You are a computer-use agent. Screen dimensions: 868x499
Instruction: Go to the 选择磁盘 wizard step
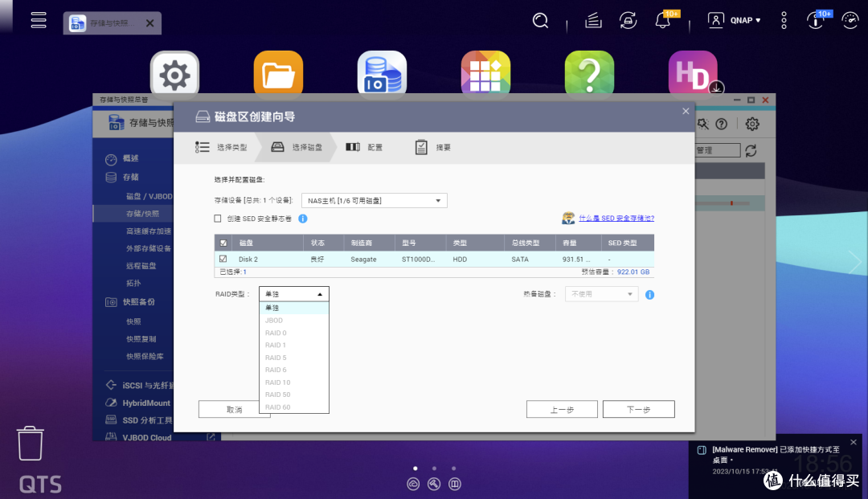click(x=296, y=147)
